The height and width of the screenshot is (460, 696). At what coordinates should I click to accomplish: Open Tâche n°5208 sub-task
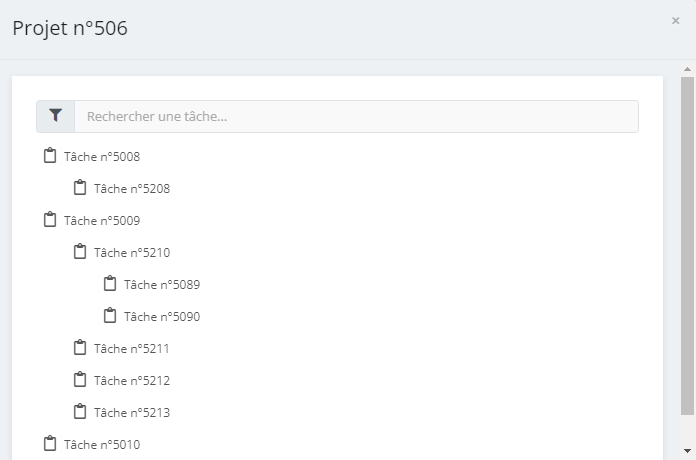(132, 189)
